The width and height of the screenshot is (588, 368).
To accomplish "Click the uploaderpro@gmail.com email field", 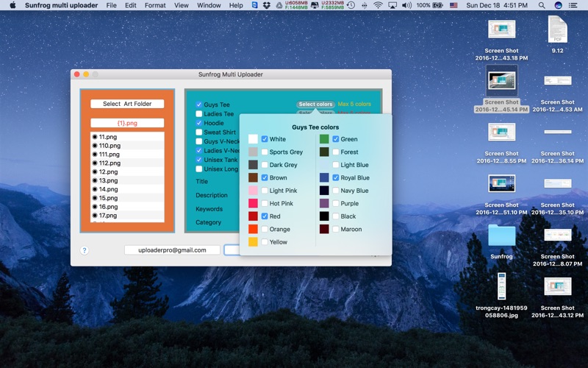I will coord(173,250).
